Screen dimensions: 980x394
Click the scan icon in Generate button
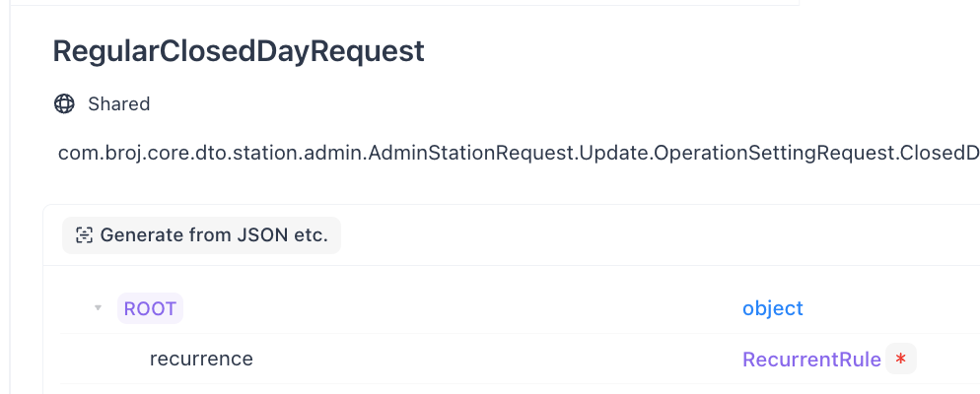pyautogui.click(x=85, y=235)
